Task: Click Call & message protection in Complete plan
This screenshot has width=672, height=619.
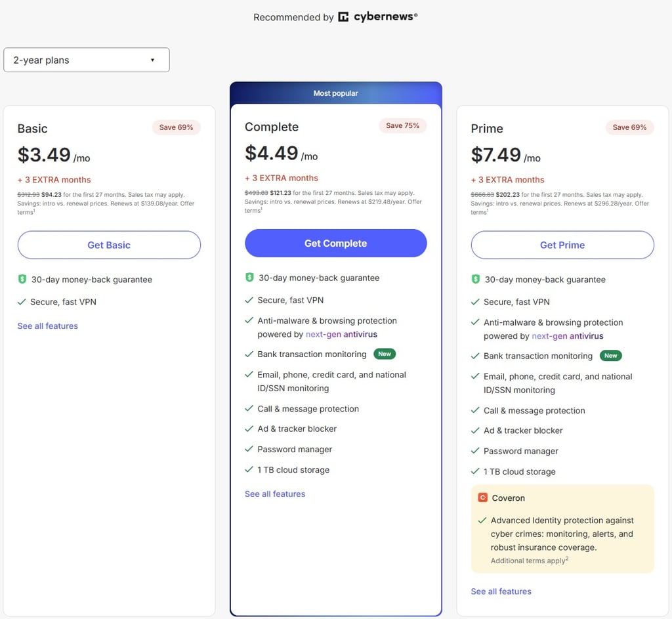Action: (308, 409)
